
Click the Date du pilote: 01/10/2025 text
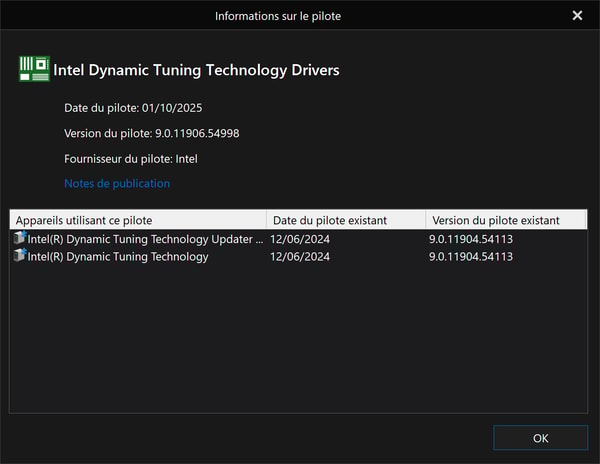point(133,108)
